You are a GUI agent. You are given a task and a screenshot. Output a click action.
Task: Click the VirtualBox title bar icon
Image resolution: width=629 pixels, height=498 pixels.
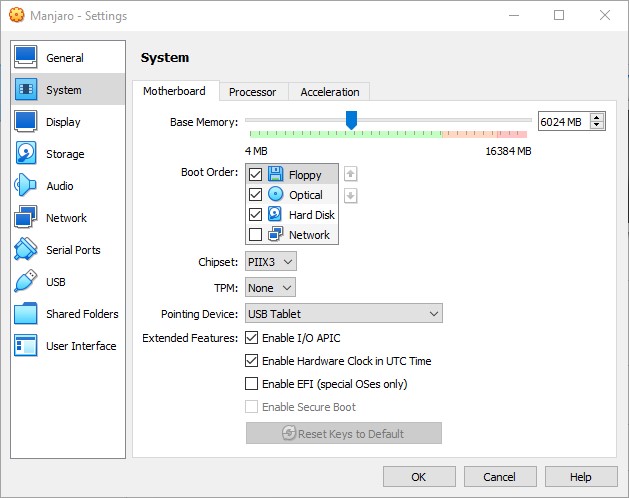click(x=17, y=15)
